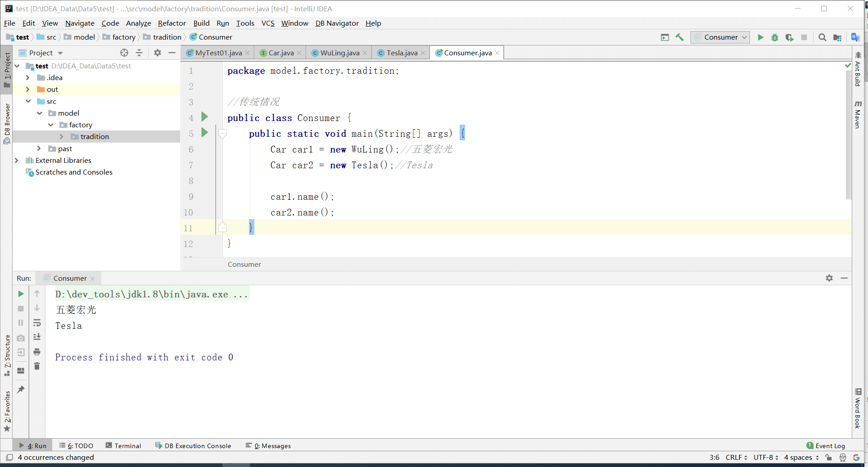Build project with the hammer icon
Viewport: 868px width, 467px height.
680,37
